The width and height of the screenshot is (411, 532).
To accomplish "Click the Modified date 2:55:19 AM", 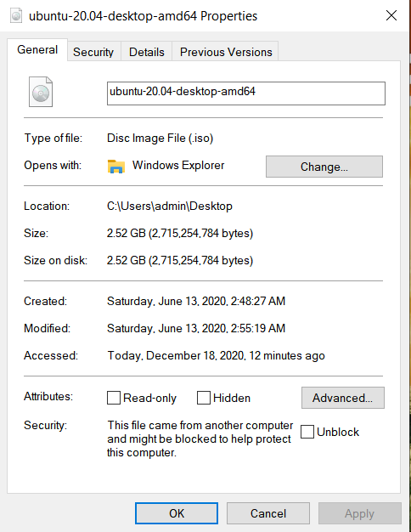I will (x=196, y=328).
